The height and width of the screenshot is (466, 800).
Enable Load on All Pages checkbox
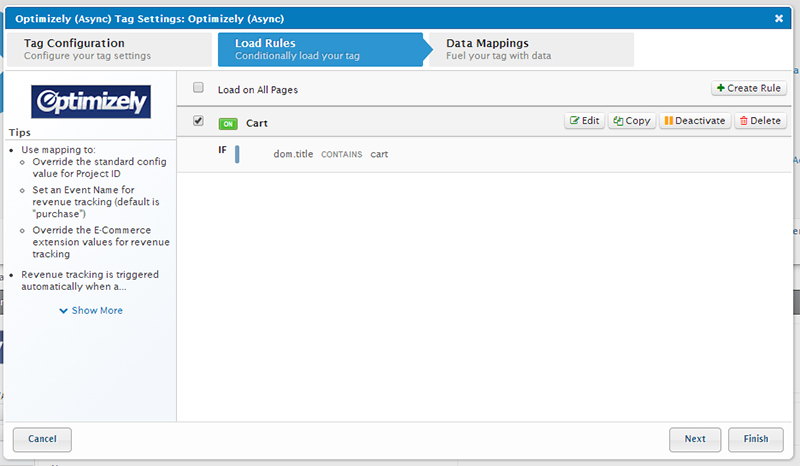[x=198, y=88]
